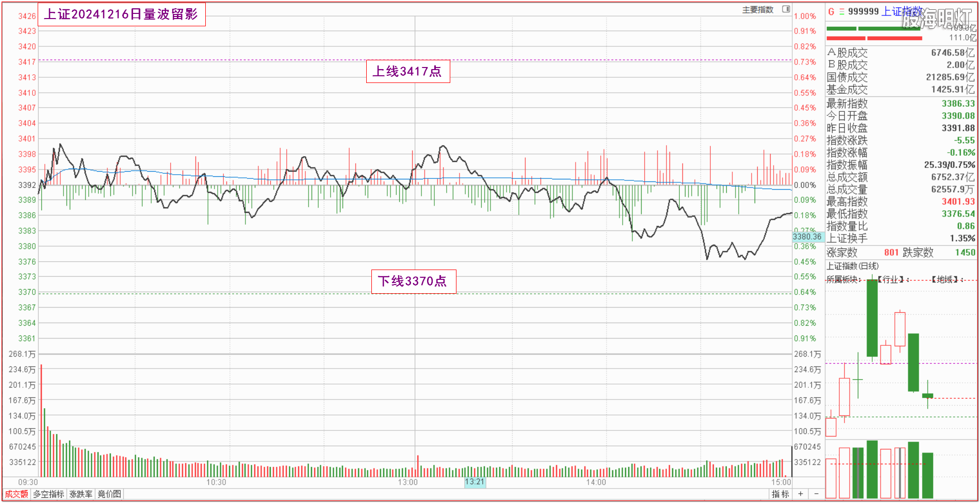Click the red G icon before 999999
Screen dimensions: 980x503
pos(831,11)
